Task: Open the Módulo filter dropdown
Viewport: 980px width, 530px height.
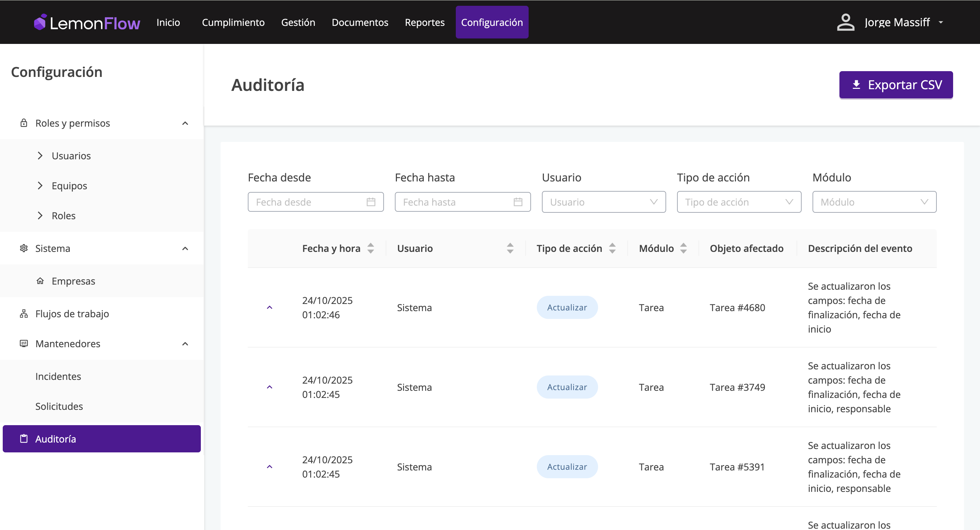Action: (x=874, y=202)
